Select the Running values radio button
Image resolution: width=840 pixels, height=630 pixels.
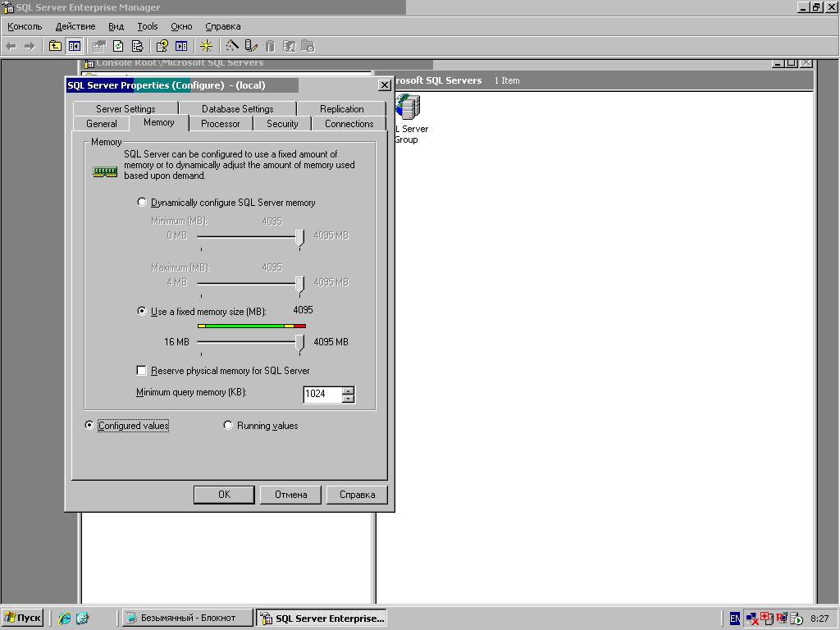pos(229,426)
